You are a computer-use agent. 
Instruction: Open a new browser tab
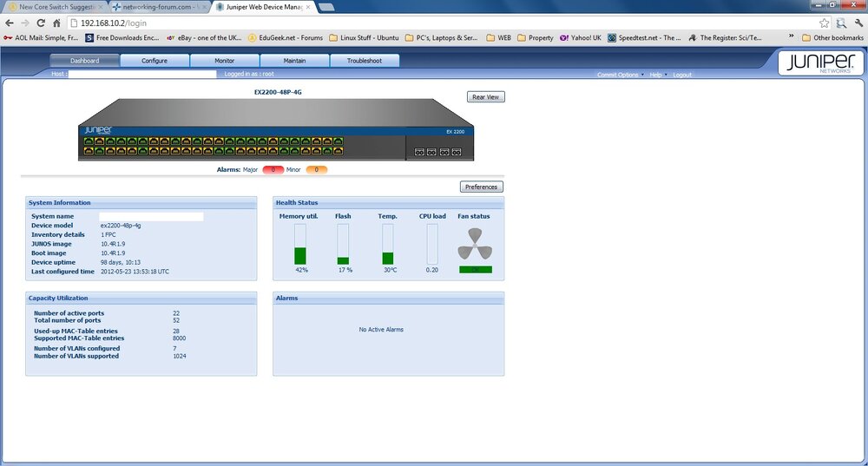[326, 7]
